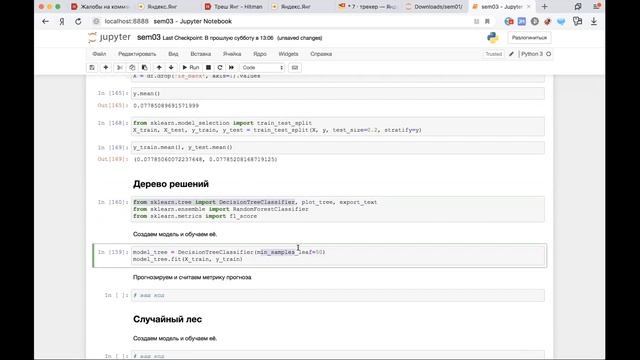The height and width of the screenshot is (360, 640).
Task: Select the train_test_split import cell
Action: pos(338,127)
